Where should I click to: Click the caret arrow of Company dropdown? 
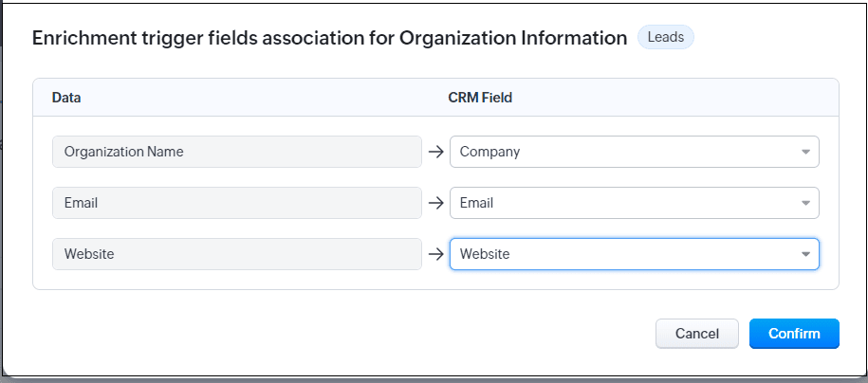[805, 153]
